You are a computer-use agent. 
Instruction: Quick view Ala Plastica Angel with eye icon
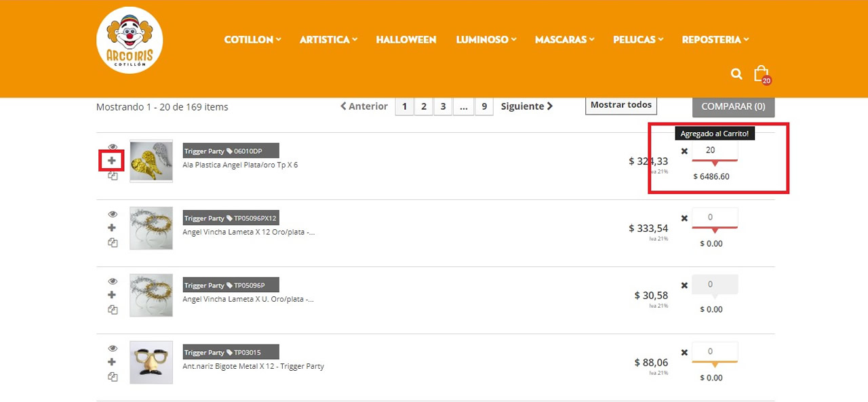[x=113, y=147]
